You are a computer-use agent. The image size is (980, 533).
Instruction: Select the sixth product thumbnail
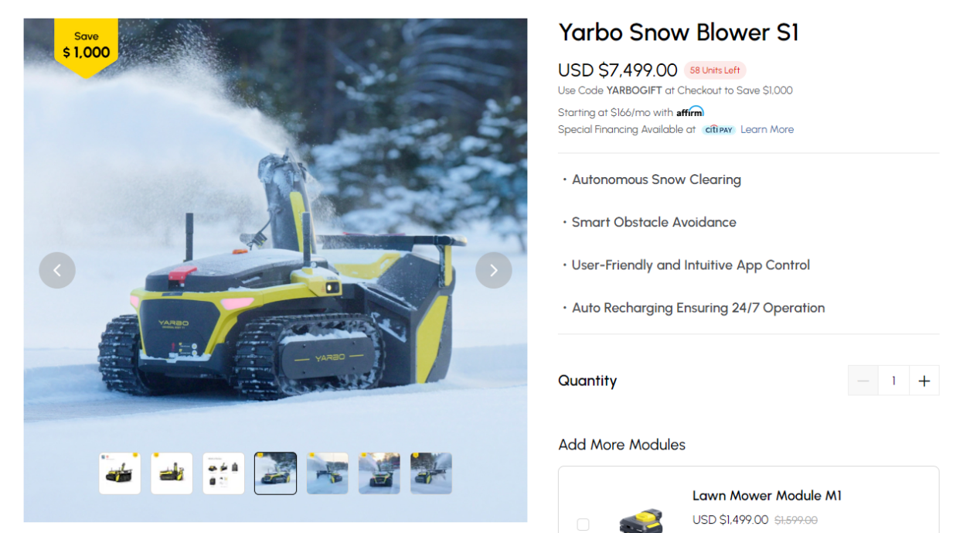(379, 473)
